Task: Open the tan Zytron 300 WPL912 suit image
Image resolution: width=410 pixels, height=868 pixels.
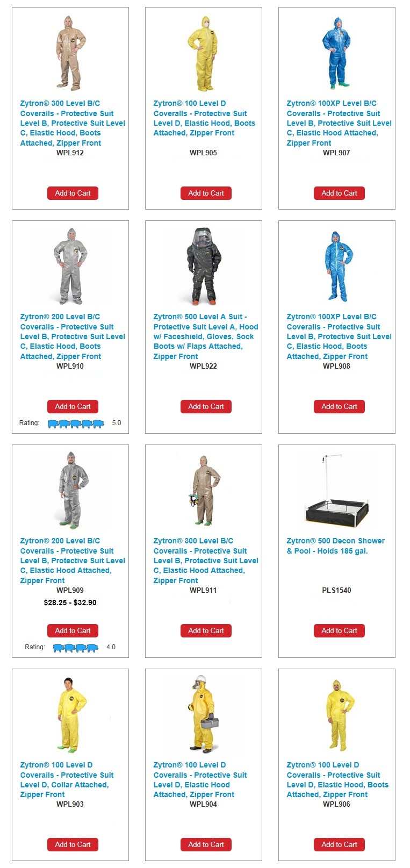Action: coord(71,53)
